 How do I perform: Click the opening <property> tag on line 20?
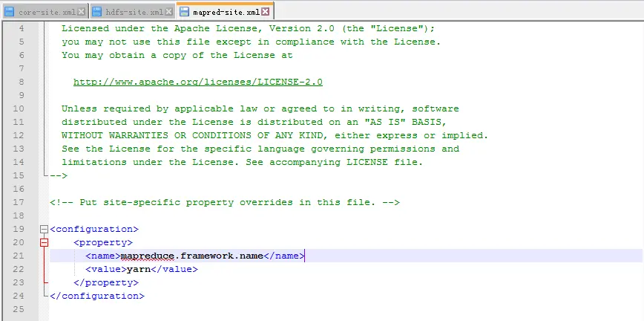[103, 242]
